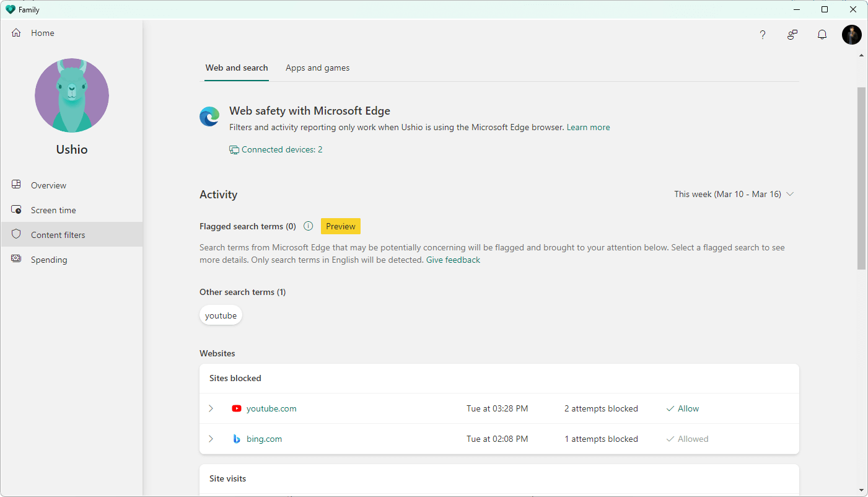Image resolution: width=868 pixels, height=497 pixels.
Task: Maximize the Family window
Action: [825, 9]
